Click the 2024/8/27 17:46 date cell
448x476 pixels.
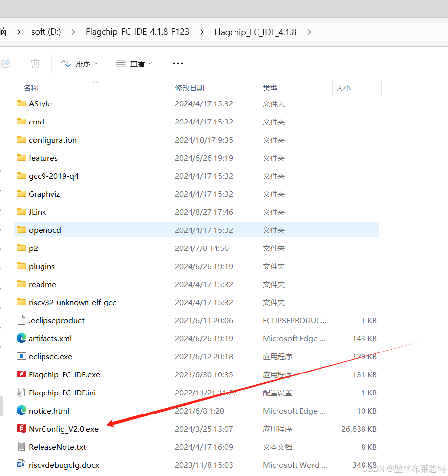(204, 212)
